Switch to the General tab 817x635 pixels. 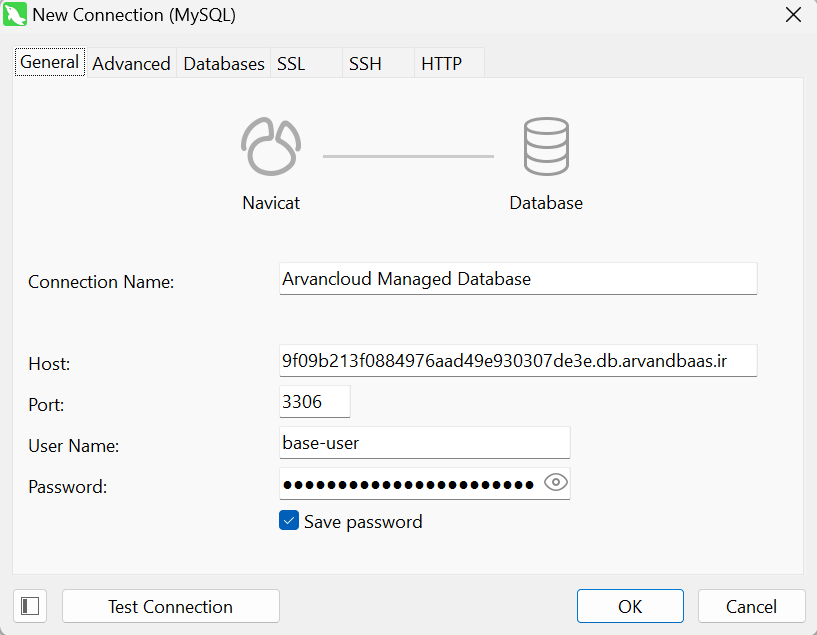point(50,62)
